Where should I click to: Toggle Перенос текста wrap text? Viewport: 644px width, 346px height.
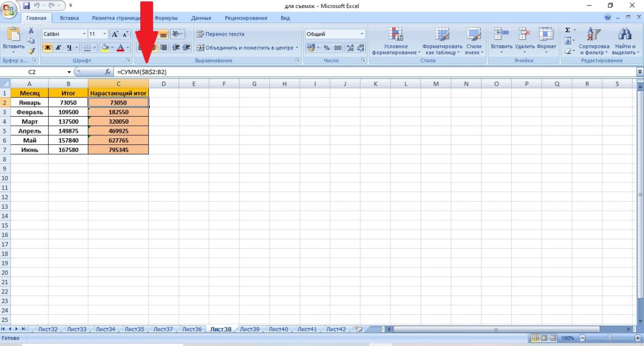click(220, 34)
